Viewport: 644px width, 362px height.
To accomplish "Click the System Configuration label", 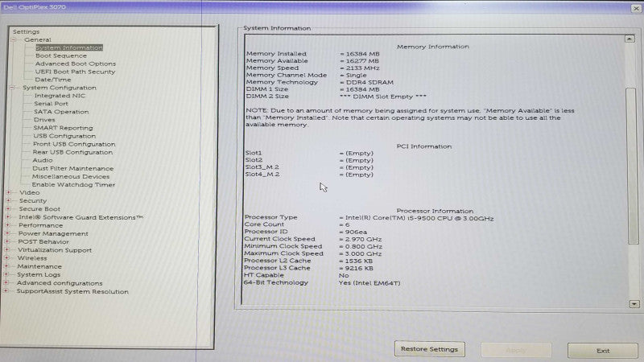I will [59, 88].
